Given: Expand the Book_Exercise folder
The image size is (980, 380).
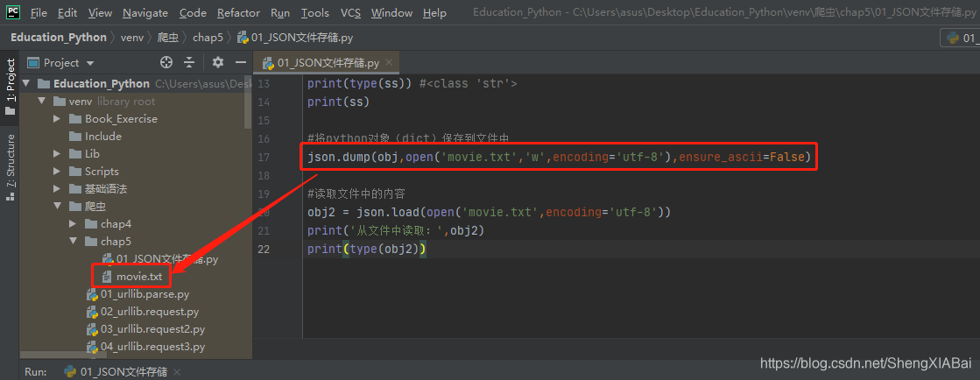Looking at the screenshot, I should pos(57,119).
